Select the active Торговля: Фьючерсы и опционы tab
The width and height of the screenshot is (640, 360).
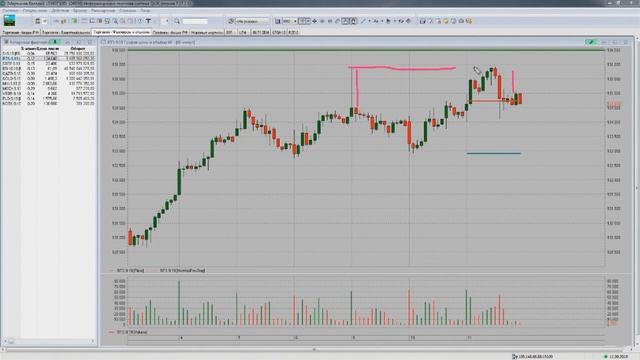pos(122,32)
